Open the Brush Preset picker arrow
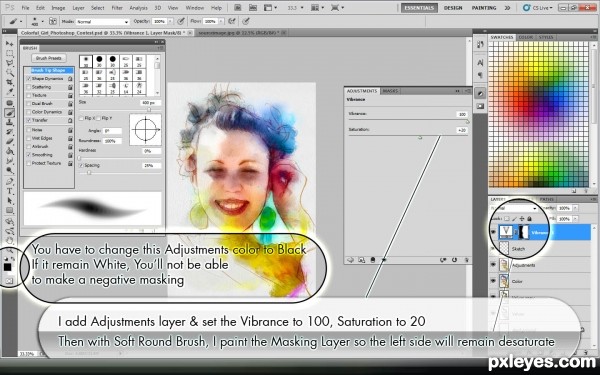The height and width of the screenshot is (375, 600). pos(42,22)
